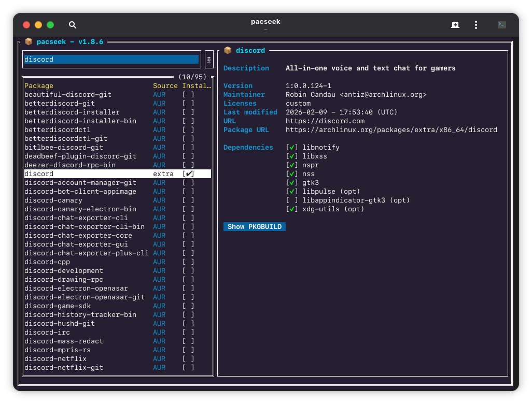Select betterdiscord-installer-bin package

(x=117, y=121)
